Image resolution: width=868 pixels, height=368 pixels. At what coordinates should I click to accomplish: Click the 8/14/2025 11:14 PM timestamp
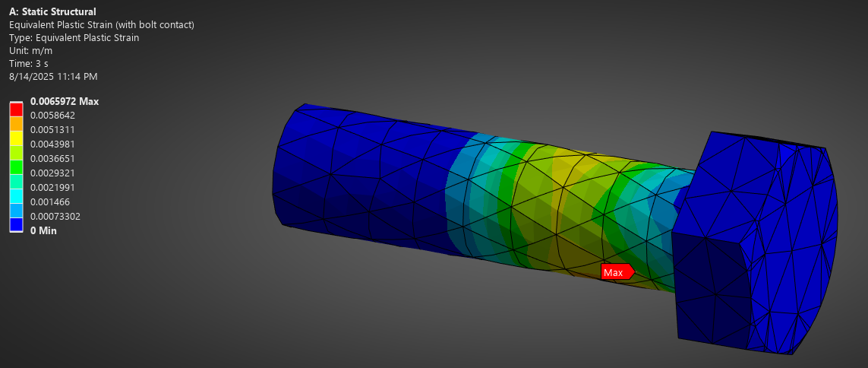(54, 77)
